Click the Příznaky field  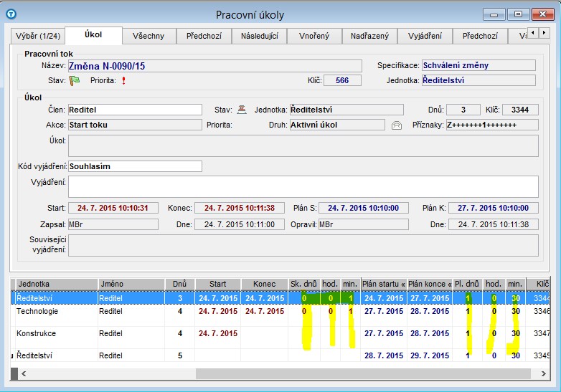click(492, 125)
